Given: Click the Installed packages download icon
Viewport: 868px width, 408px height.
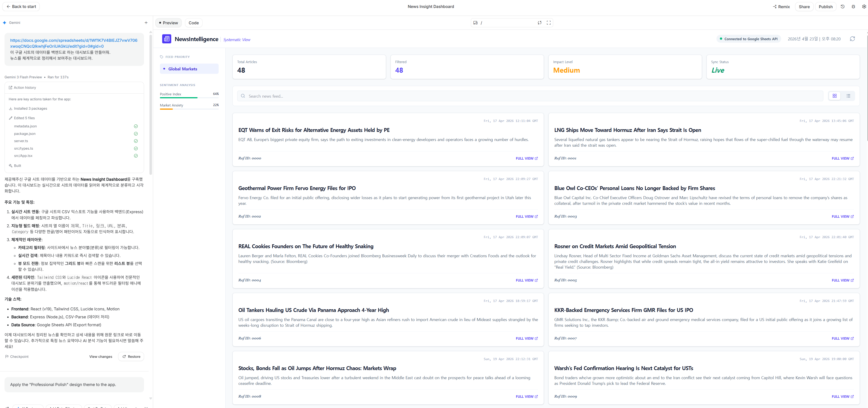Looking at the screenshot, I should pos(10,109).
